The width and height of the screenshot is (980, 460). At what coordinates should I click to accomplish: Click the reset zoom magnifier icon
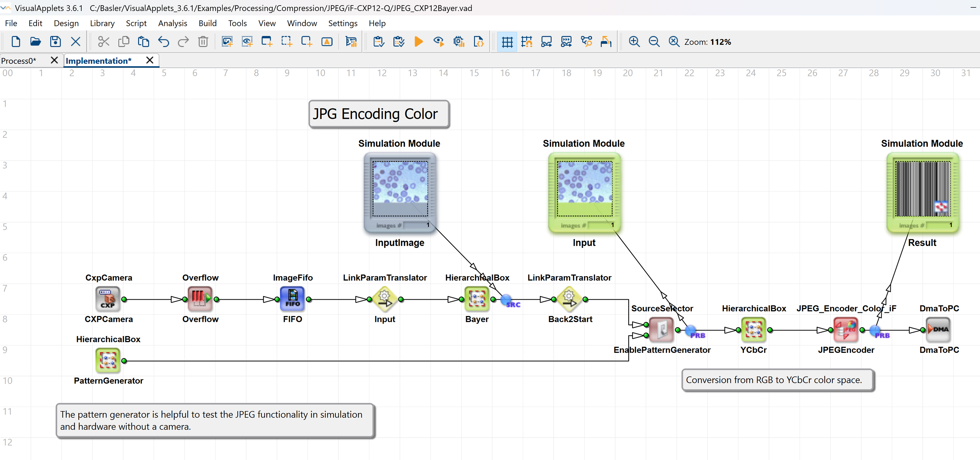[x=674, y=41]
